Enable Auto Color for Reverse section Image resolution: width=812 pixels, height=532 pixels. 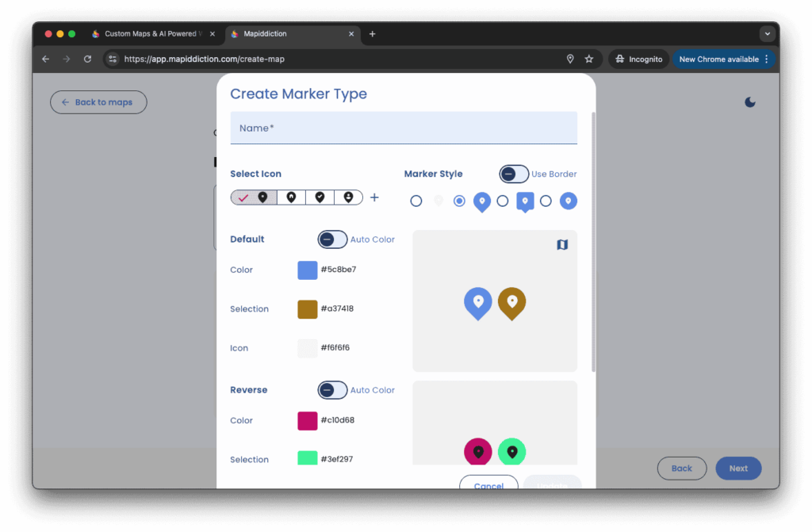click(332, 390)
